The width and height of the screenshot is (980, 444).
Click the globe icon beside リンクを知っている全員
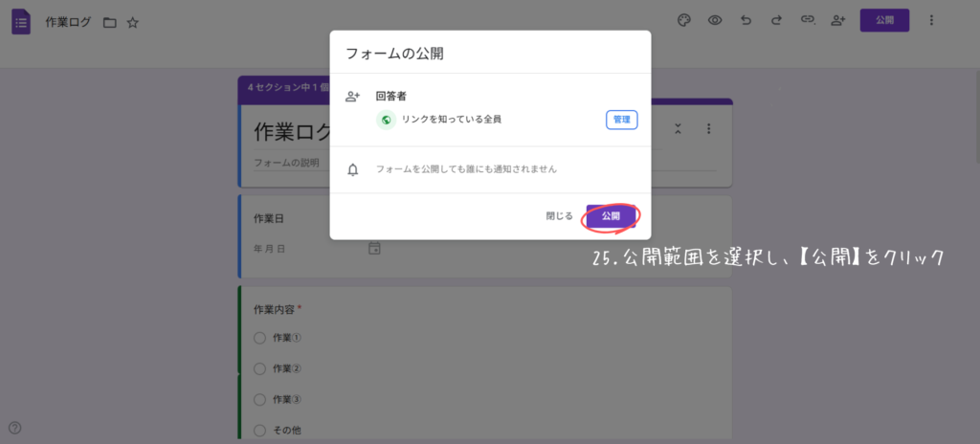[387, 120]
